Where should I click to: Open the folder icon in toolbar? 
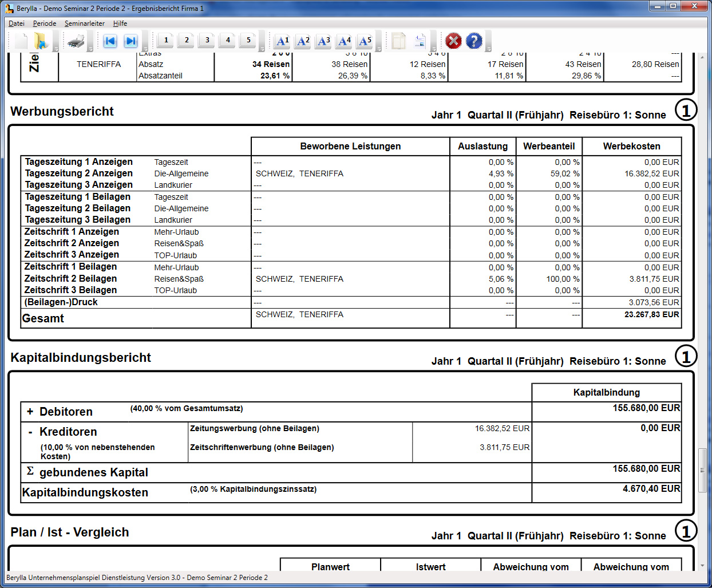point(40,41)
